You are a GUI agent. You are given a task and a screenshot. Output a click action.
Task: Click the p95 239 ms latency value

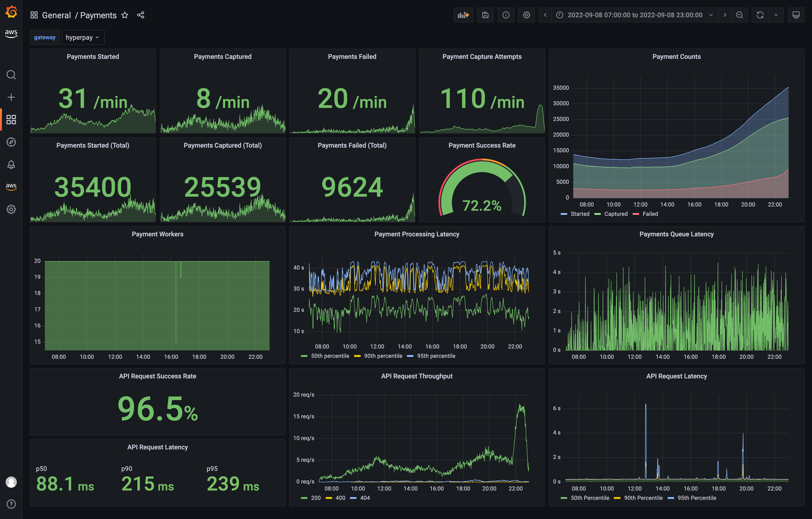coord(233,483)
